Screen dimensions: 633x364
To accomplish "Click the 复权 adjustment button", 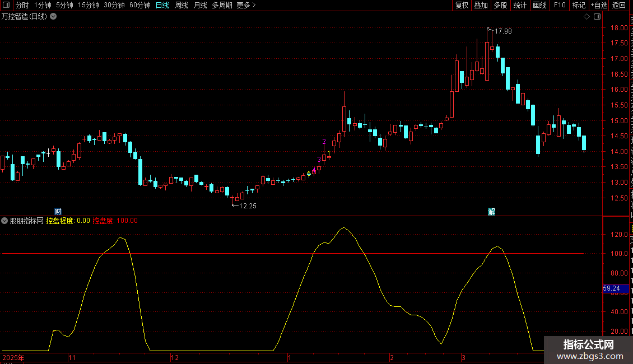I will [462, 5].
